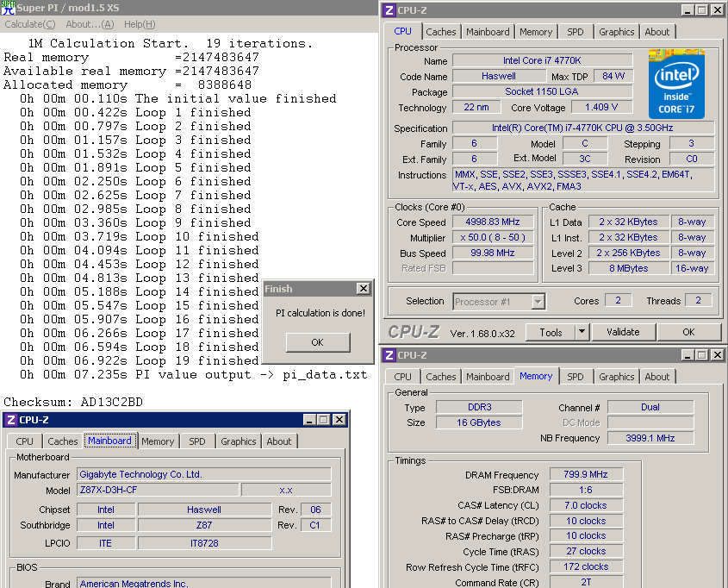Click the NB Frequency value 3999.1 MHz
This screenshot has width=728, height=588.
[650, 438]
